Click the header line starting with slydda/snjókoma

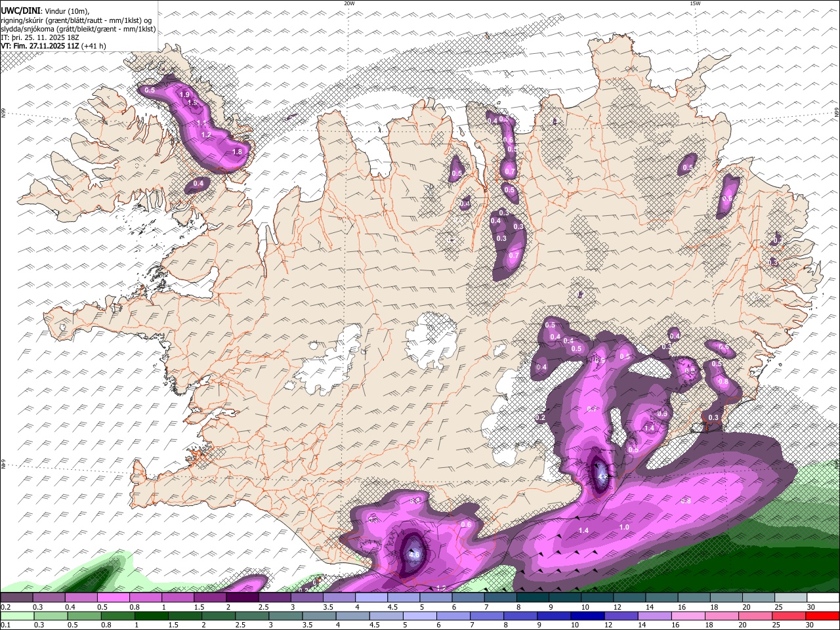pos(78,29)
